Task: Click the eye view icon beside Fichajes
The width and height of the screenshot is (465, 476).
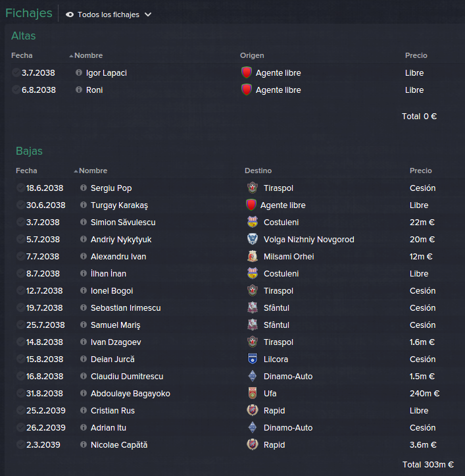Action: pos(70,14)
